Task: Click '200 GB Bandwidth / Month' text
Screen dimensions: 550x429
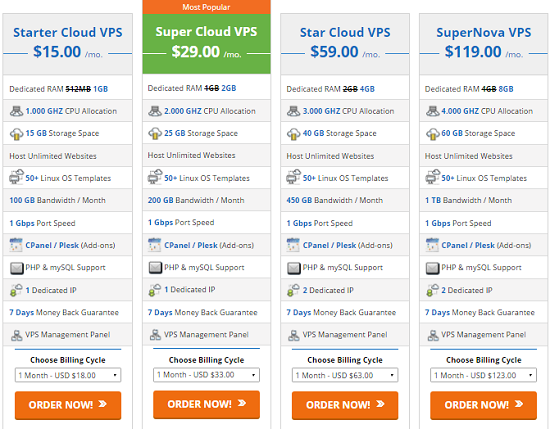Action: 196,200
